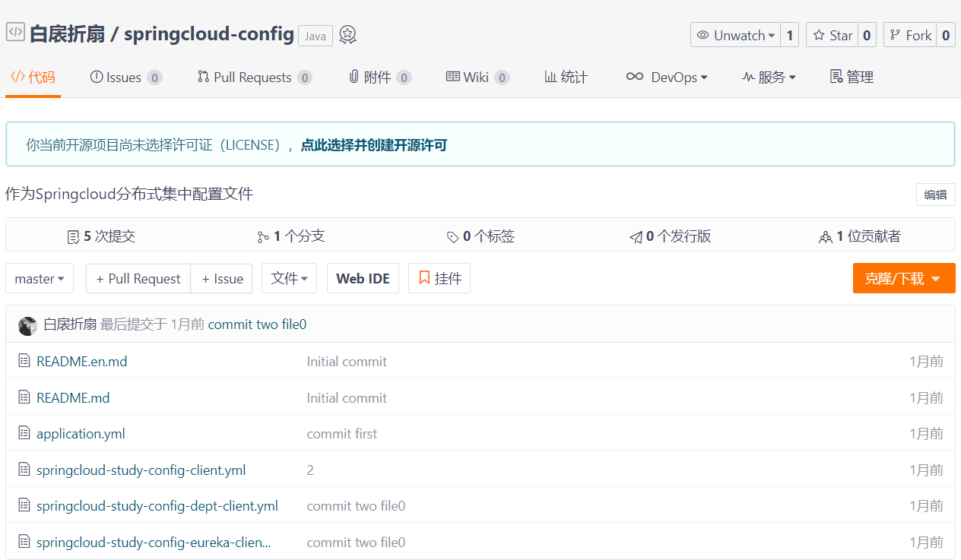Expand the DevOps menu
This screenshot has width=961, height=560.
pyautogui.click(x=667, y=78)
